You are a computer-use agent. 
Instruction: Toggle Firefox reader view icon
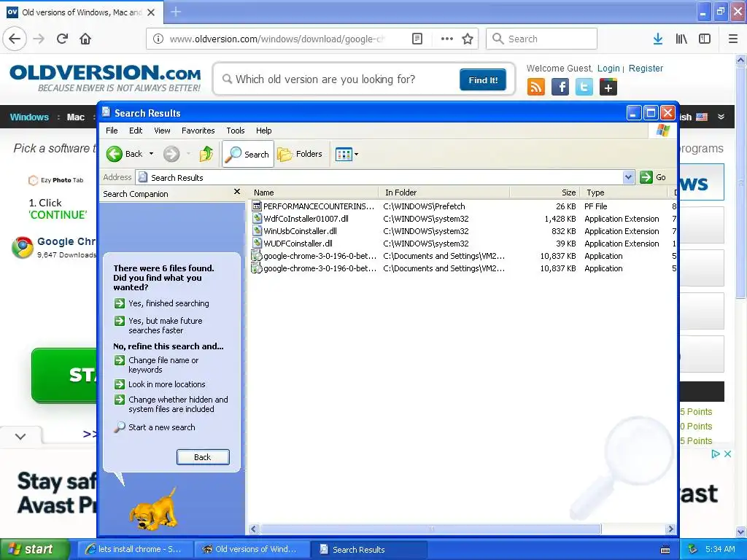click(x=417, y=39)
